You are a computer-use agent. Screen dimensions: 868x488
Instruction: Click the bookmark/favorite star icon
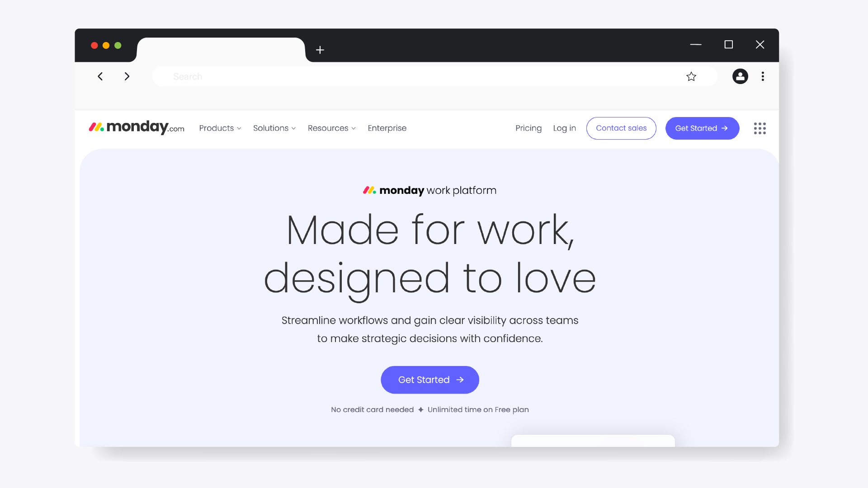(691, 76)
